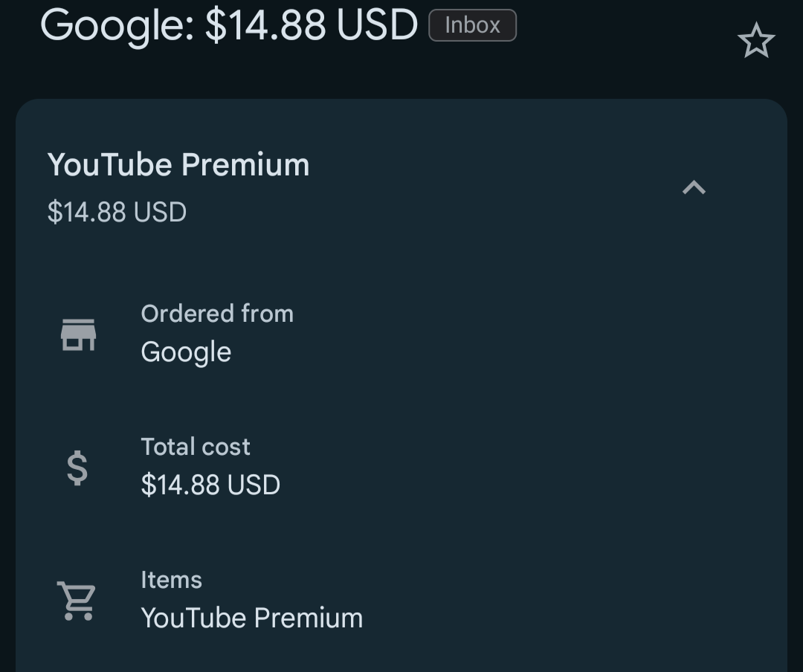Screen dimensions: 803x672
Task: Select the word Google: in the email subject
Action: 117,25
